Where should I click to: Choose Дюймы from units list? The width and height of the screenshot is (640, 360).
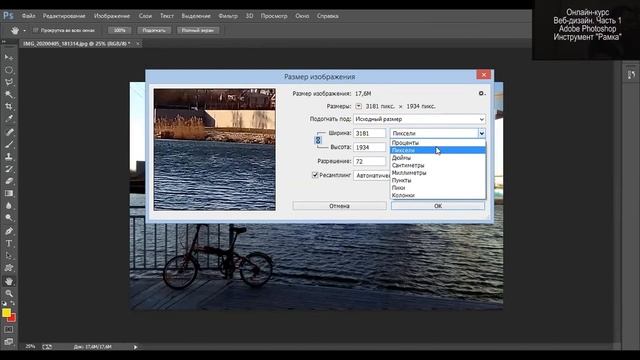click(438, 158)
